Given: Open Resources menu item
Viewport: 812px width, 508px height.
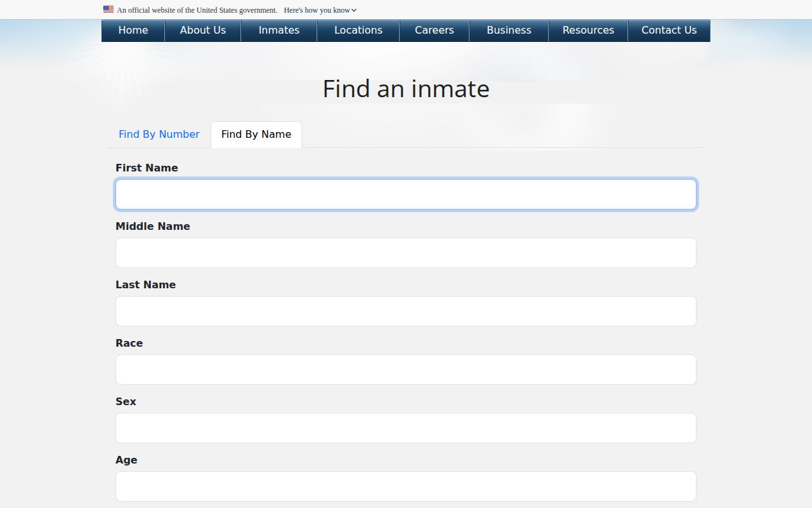Looking at the screenshot, I should pyautogui.click(x=588, y=30).
